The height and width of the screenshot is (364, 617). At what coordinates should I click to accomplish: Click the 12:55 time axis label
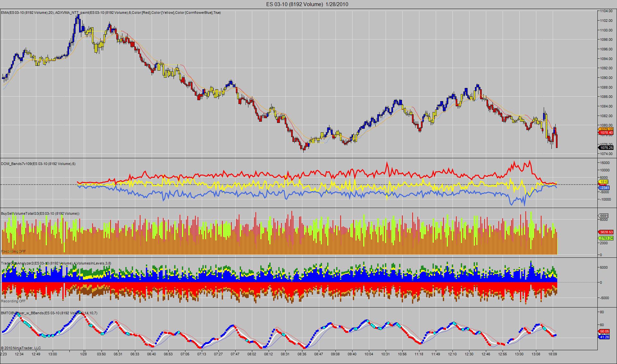pos(502,354)
